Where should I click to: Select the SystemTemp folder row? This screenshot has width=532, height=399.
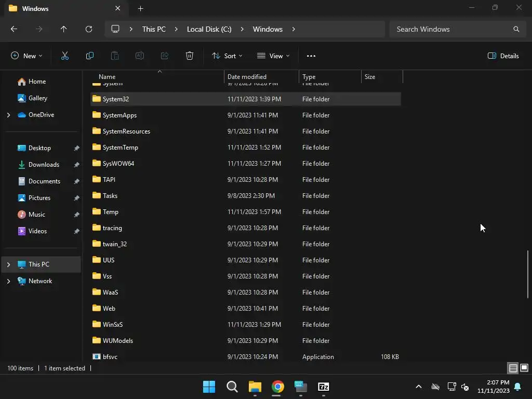[x=246, y=148]
